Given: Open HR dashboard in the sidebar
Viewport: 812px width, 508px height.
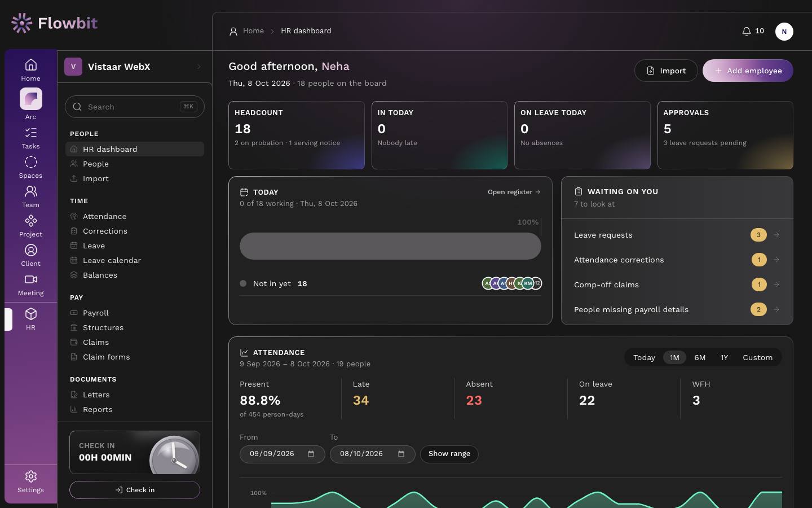Looking at the screenshot, I should click(x=135, y=149).
